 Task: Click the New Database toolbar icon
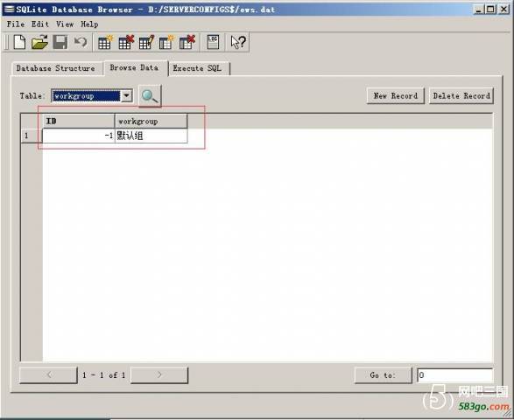pos(19,42)
